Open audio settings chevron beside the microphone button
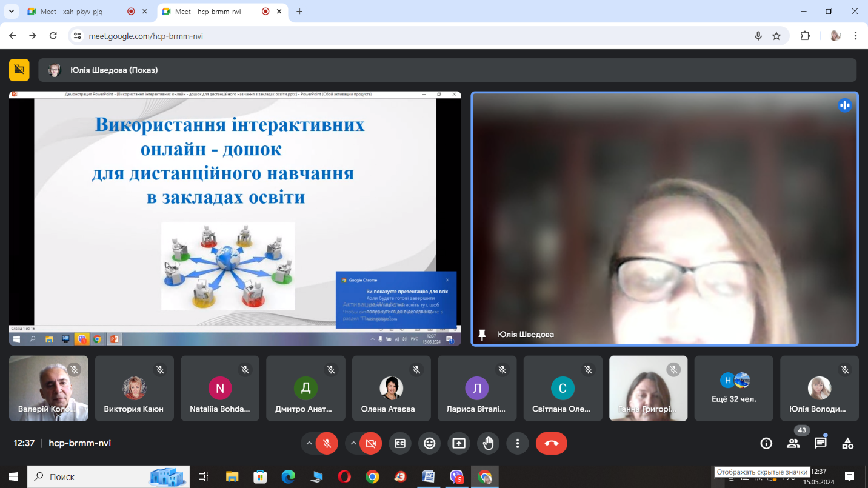868x488 pixels. 309,444
